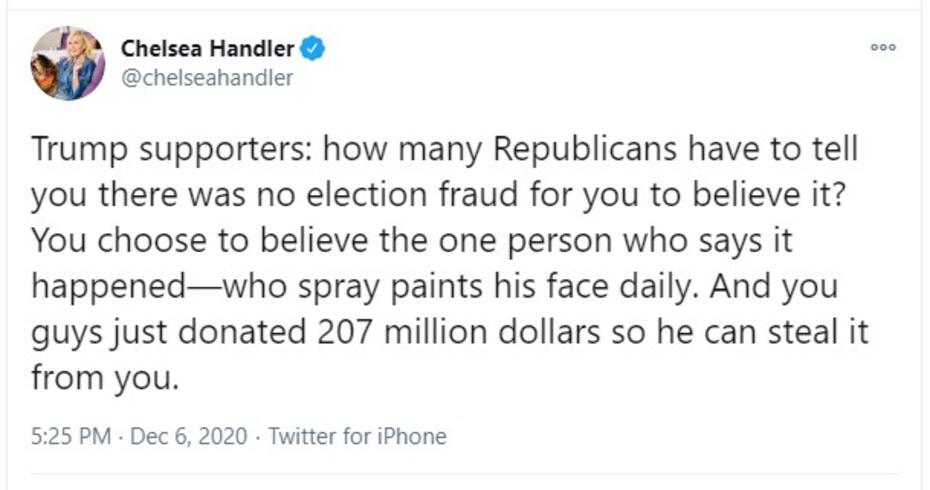Open the Twitter for iPhone source link

[357, 436]
